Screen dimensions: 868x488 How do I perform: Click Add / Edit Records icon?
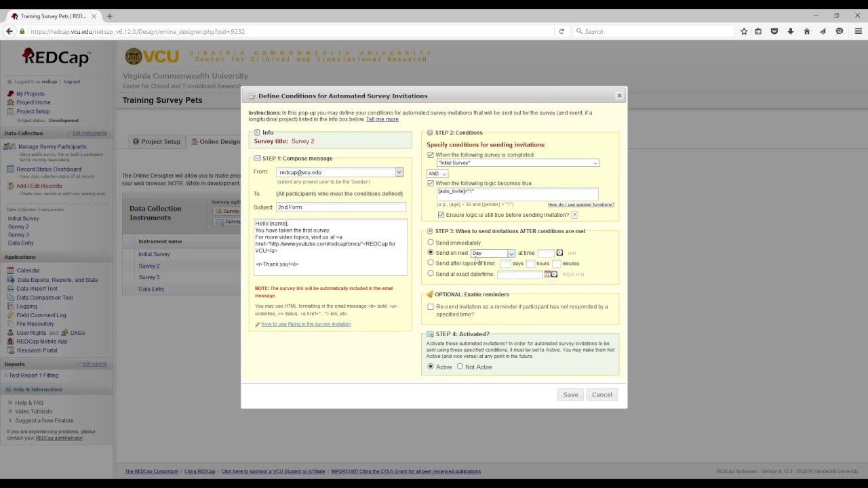(x=10, y=186)
